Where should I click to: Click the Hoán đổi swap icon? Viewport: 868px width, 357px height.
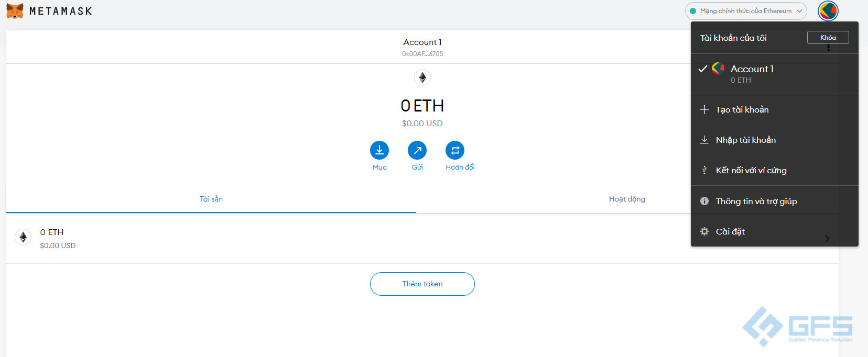[455, 150]
